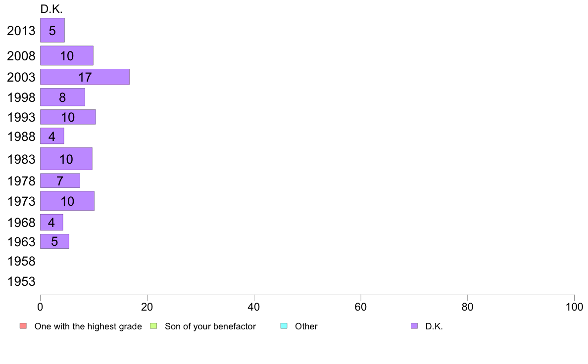Click the 2008 bar labeled 10
Screen dimensions: 588x364
point(67,55)
